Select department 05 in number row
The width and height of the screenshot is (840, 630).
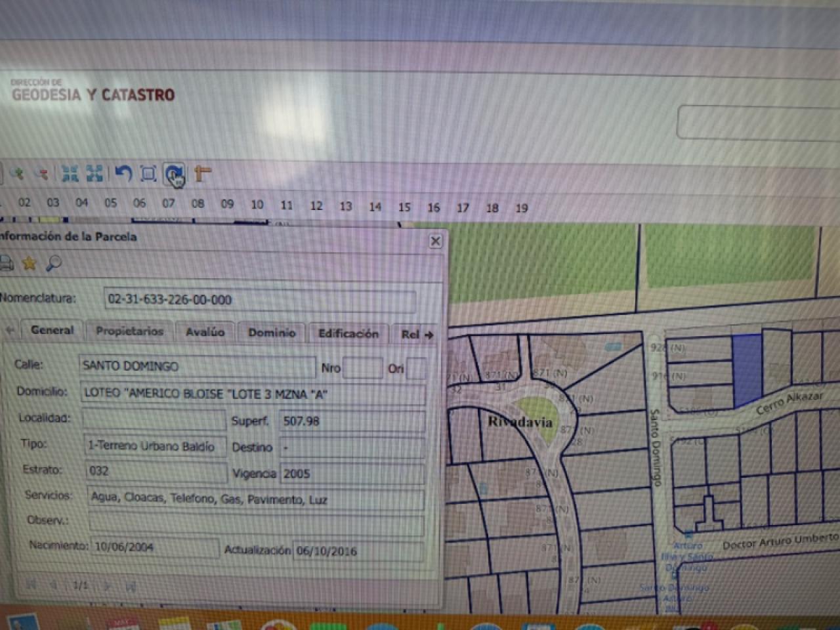110,203
